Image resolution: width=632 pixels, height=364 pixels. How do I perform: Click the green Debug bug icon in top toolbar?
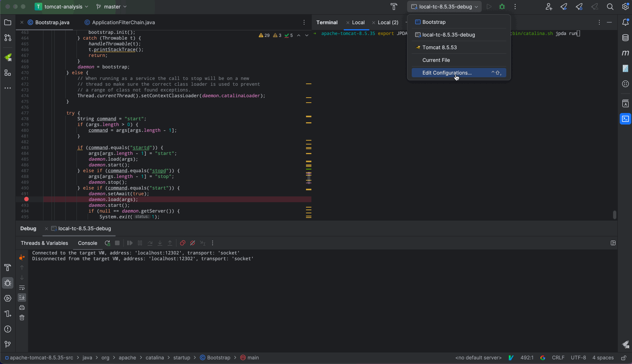click(x=502, y=7)
